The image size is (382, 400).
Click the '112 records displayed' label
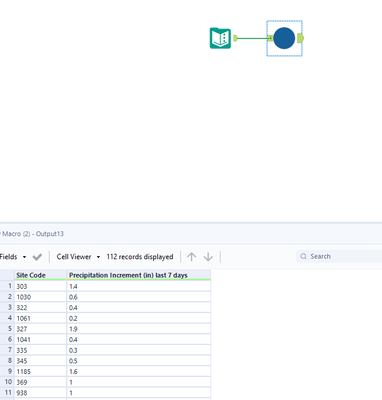(140, 257)
